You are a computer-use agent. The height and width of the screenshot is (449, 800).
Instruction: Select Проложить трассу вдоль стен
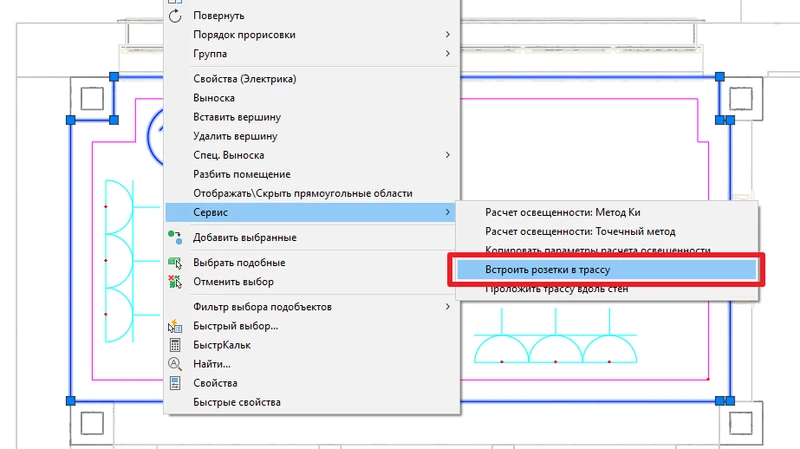[x=556, y=290]
